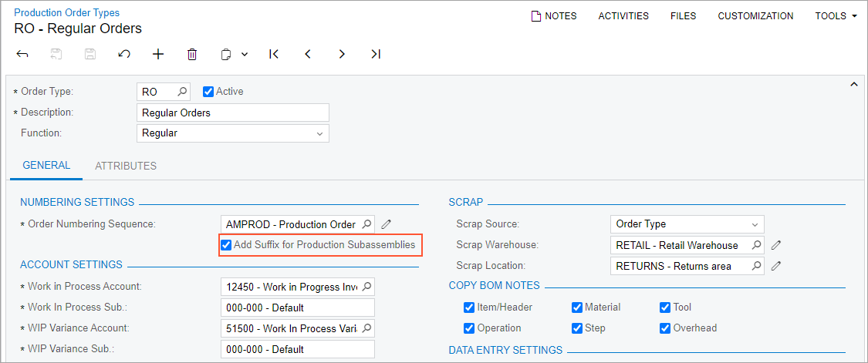Switch to the Attributes tab
The width and height of the screenshot is (868, 363).
coord(126,166)
